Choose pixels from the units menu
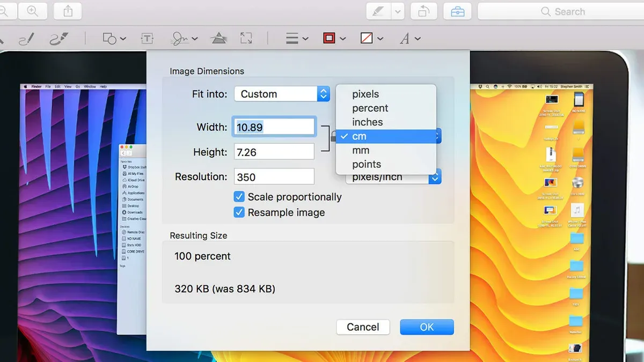The height and width of the screenshot is (362, 644). tap(386, 94)
